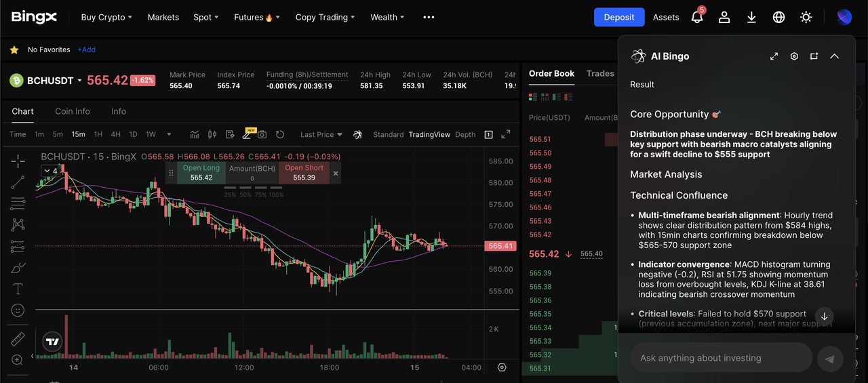Start a new AI Bingo chat
This screenshot has width=868, height=383.
tap(814, 56)
